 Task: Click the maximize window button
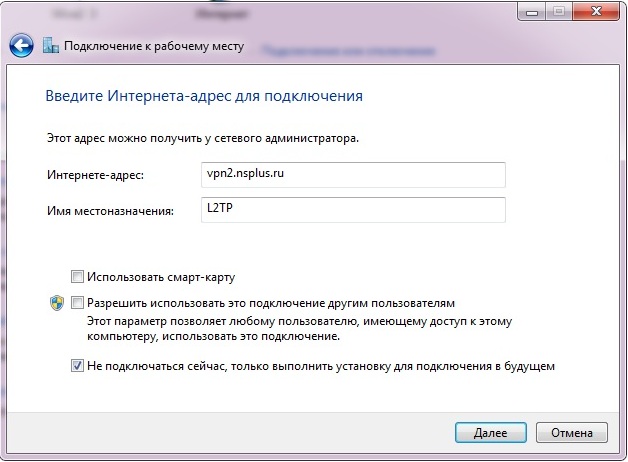(x=559, y=11)
